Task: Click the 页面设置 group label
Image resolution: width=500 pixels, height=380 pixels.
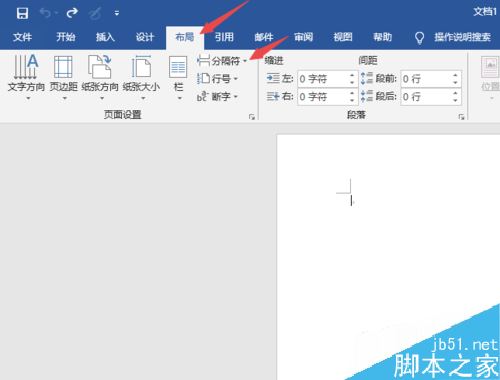Action: (x=123, y=115)
